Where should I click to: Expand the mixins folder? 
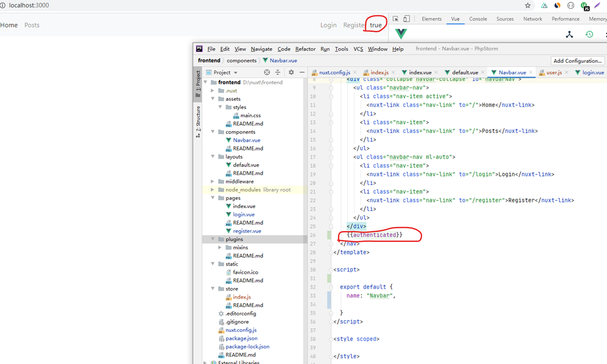(220, 247)
